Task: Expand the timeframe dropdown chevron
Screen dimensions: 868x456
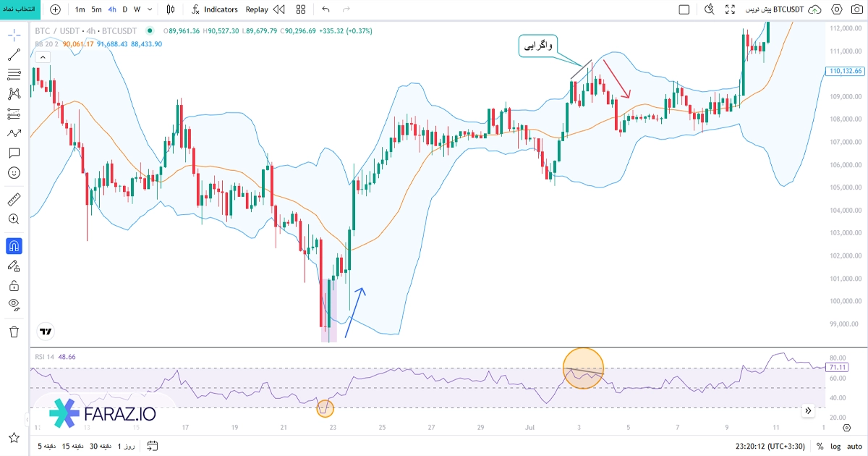Action: tap(149, 9)
